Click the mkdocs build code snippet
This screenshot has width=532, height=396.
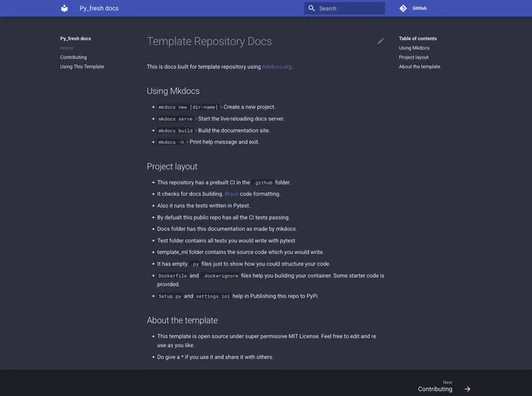click(x=176, y=131)
